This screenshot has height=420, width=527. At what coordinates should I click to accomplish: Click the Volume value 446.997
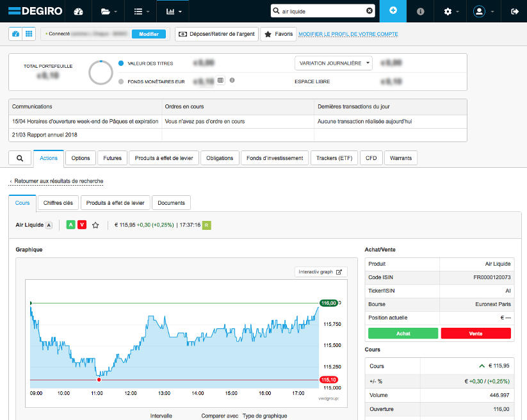coord(499,395)
